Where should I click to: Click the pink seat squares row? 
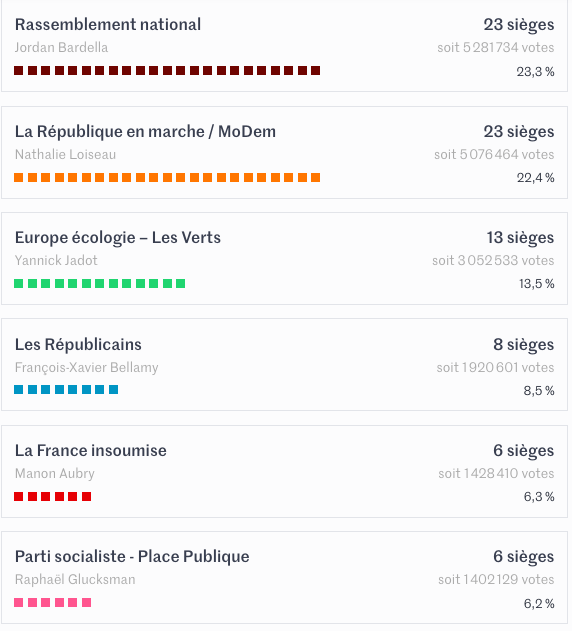pyautogui.click(x=53, y=602)
